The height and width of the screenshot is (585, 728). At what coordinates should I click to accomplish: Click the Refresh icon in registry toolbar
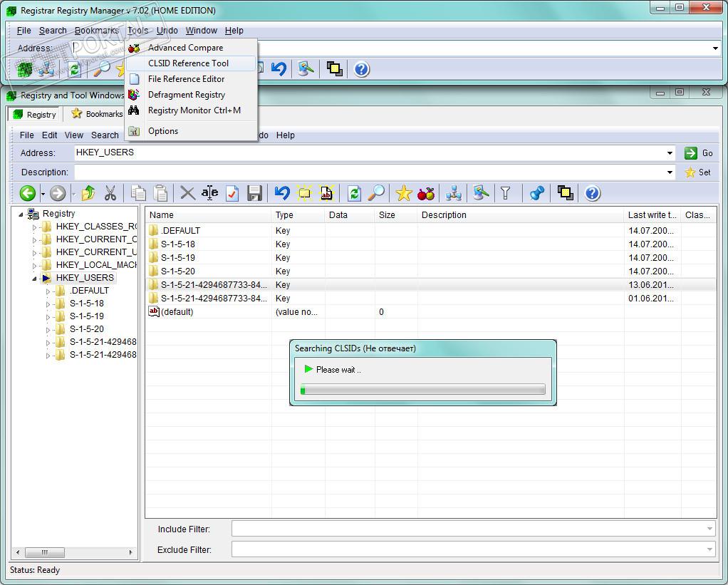pyautogui.click(x=354, y=193)
